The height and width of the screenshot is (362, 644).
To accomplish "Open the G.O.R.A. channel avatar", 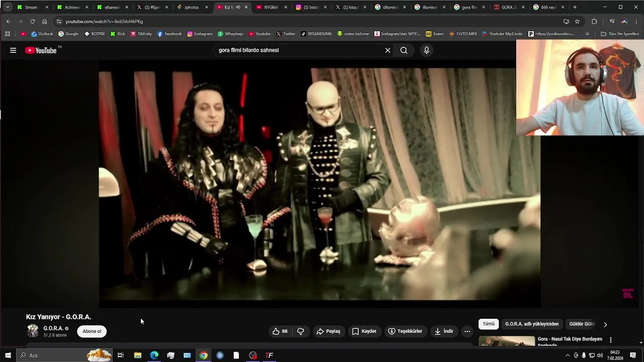I will point(33,331).
